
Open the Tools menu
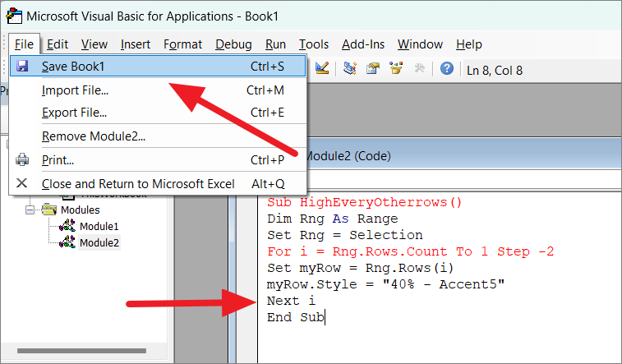pyautogui.click(x=313, y=44)
